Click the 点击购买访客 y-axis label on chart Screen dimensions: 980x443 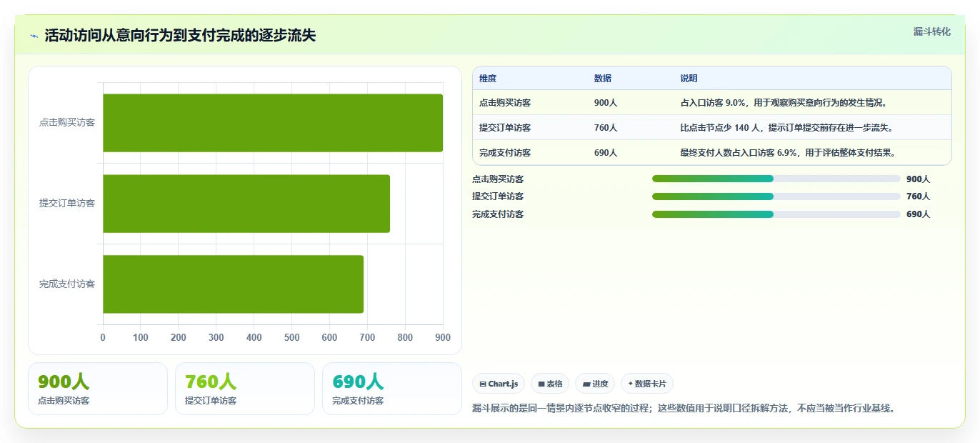coord(67,123)
